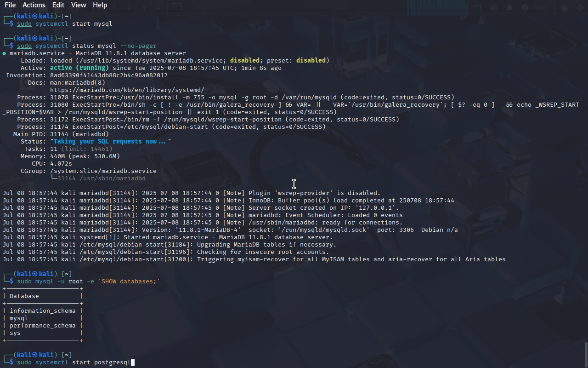Screen dimensions: 588x368
Task: Open the View menu
Action: coord(79,5)
